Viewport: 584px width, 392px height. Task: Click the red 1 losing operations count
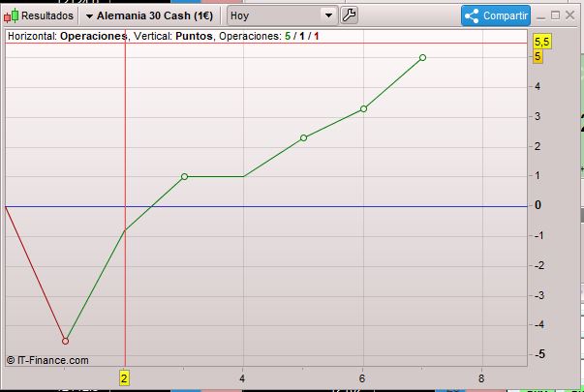pos(316,36)
